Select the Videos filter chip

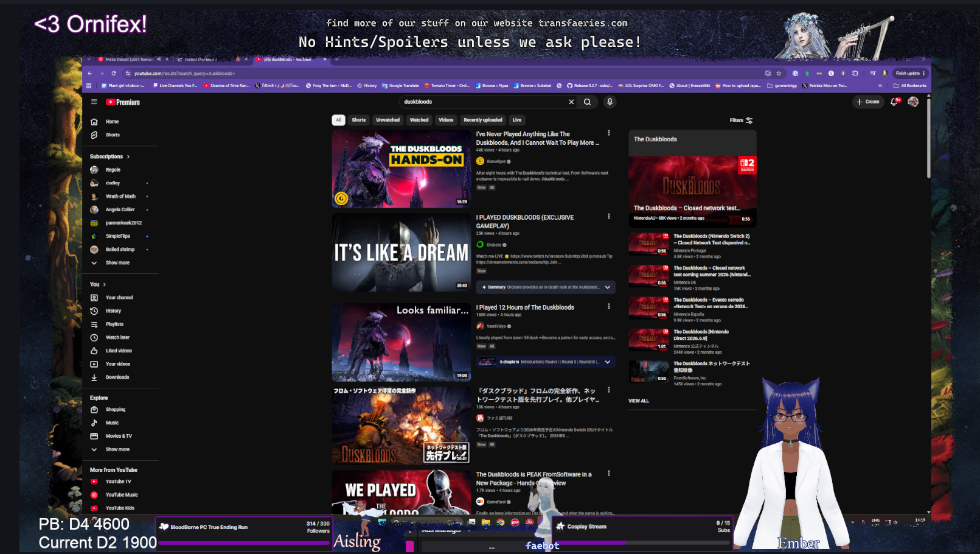(x=446, y=120)
